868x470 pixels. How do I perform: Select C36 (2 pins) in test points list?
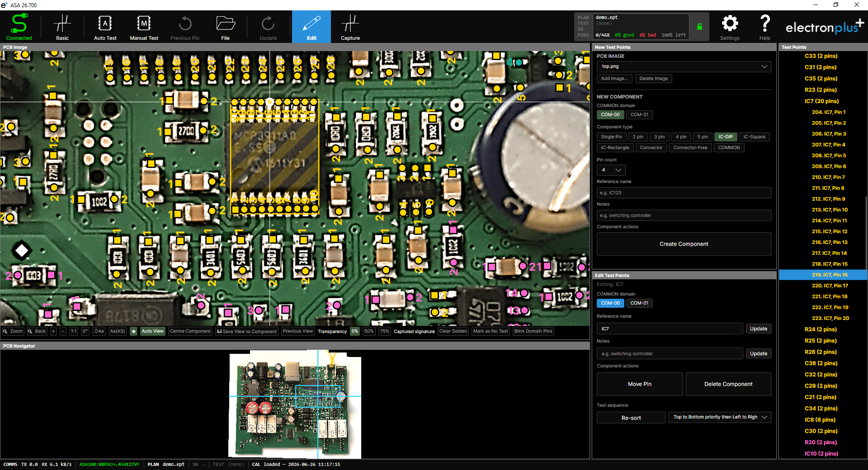[821, 363]
